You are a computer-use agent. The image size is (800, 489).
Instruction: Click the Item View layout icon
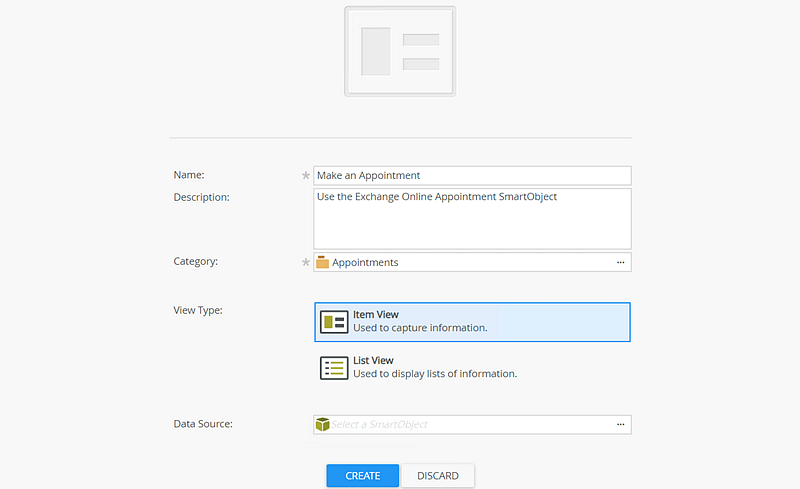[334, 322]
